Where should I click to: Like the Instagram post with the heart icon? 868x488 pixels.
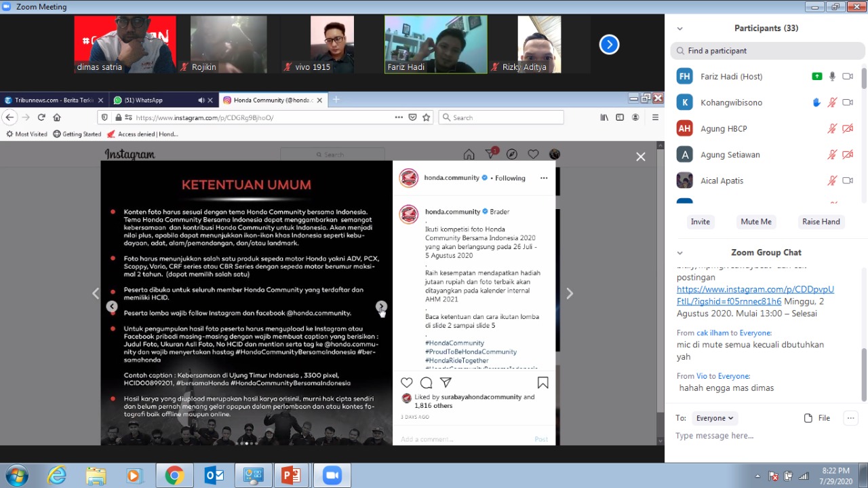point(407,383)
